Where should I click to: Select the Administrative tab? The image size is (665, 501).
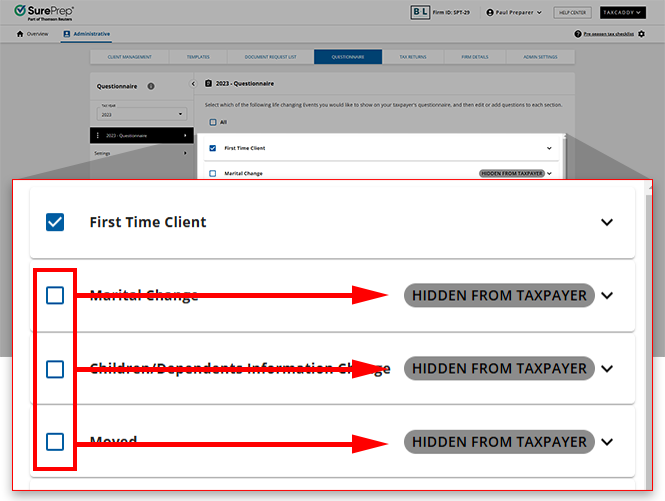tap(87, 34)
